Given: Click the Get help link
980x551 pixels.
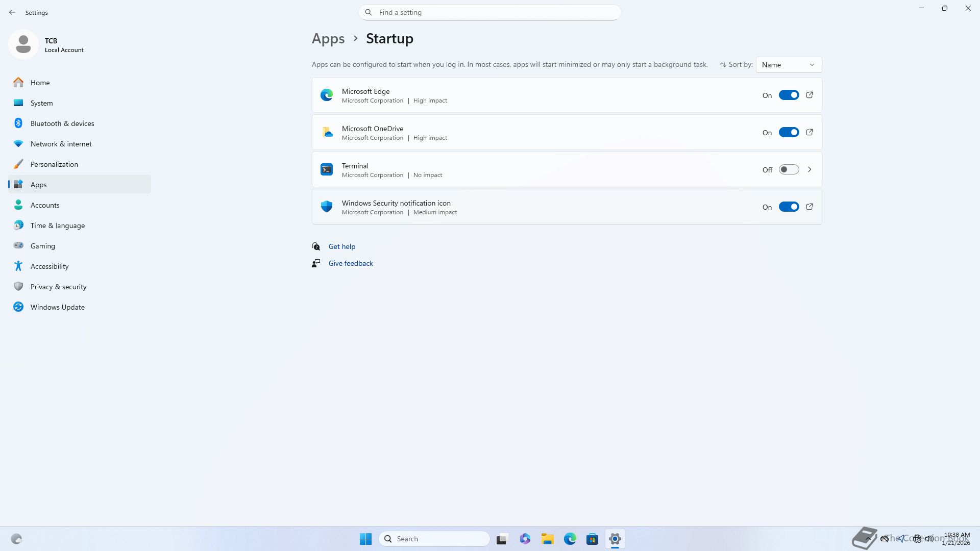Looking at the screenshot, I should [x=341, y=246].
